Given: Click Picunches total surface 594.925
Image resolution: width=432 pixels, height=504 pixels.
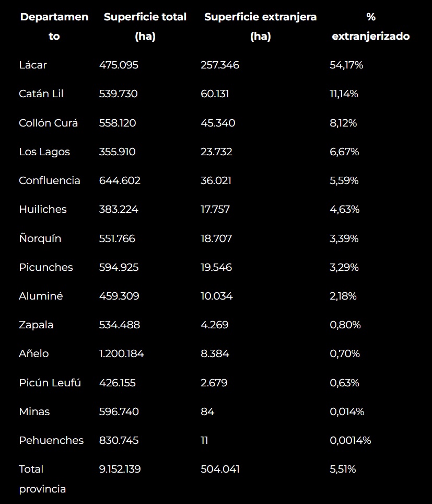Looking at the screenshot, I should click(x=119, y=268).
